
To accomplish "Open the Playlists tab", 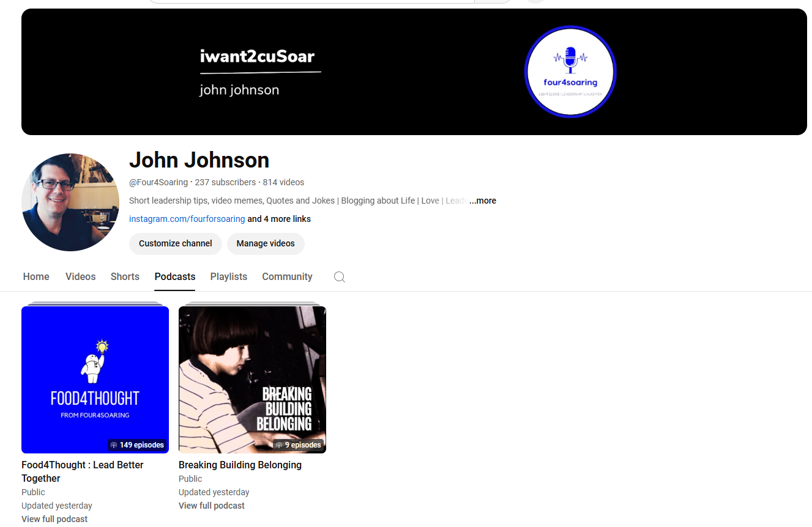I will [229, 277].
